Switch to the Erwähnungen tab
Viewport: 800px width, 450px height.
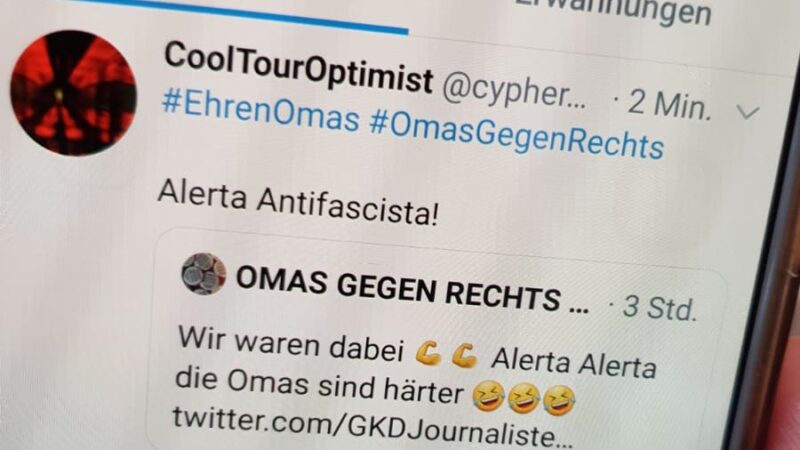point(612,11)
